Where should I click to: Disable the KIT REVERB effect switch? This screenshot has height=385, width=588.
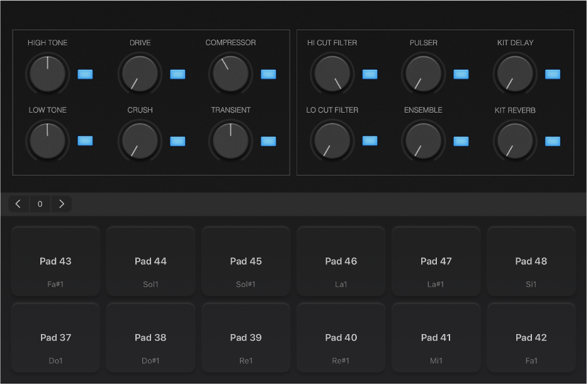[x=553, y=141]
